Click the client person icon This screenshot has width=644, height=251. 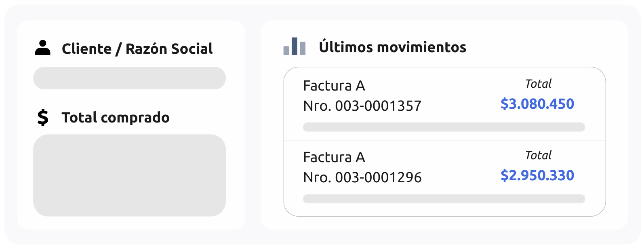point(43,48)
